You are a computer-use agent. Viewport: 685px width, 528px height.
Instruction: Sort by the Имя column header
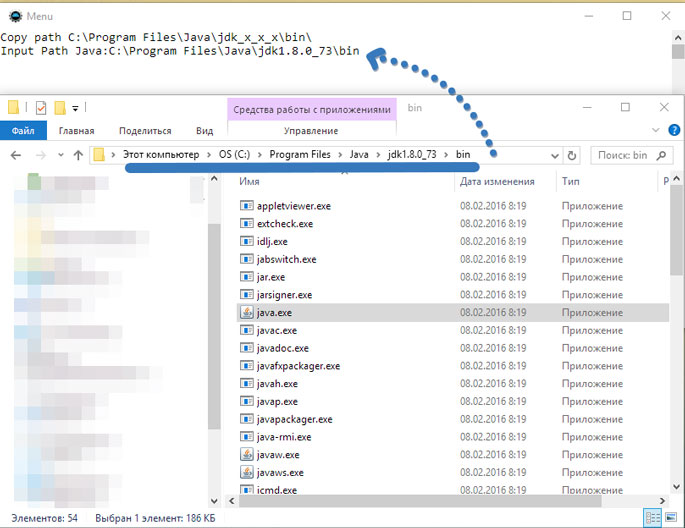point(249,181)
